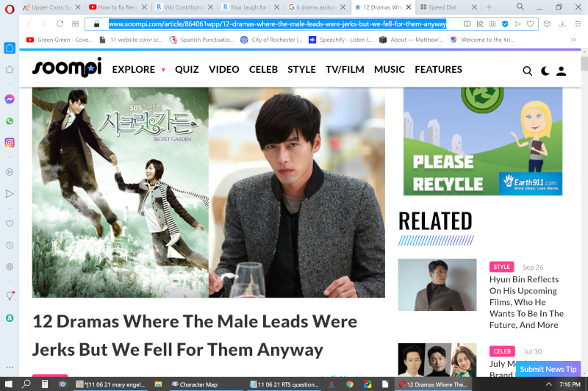Expand the EXPLORE dropdown arrow
Viewport: 588px width, 391px height.
point(163,70)
